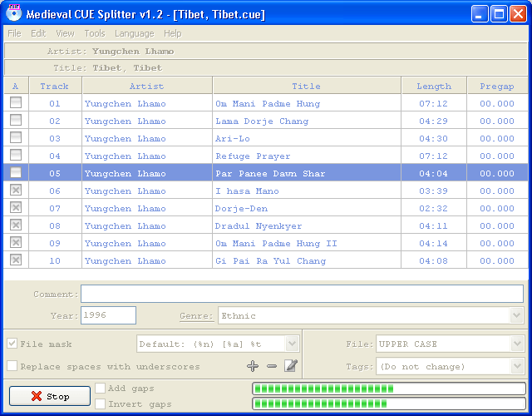Enable Add gaps option
Image resolution: width=532 pixels, height=416 pixels.
coord(101,389)
